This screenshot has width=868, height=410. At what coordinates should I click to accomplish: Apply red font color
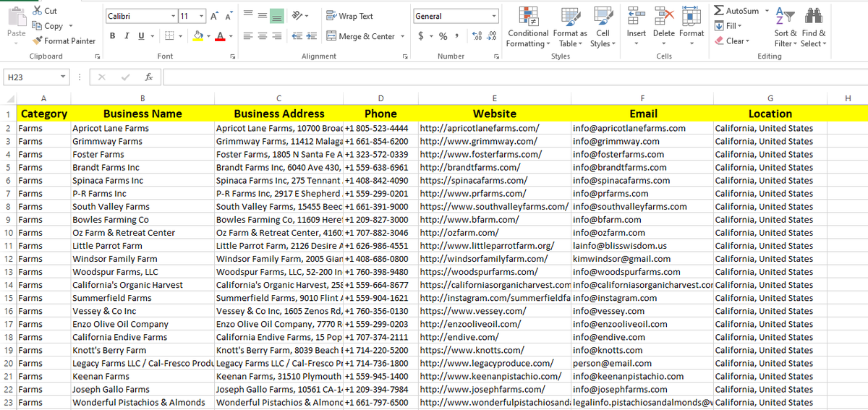coord(219,36)
